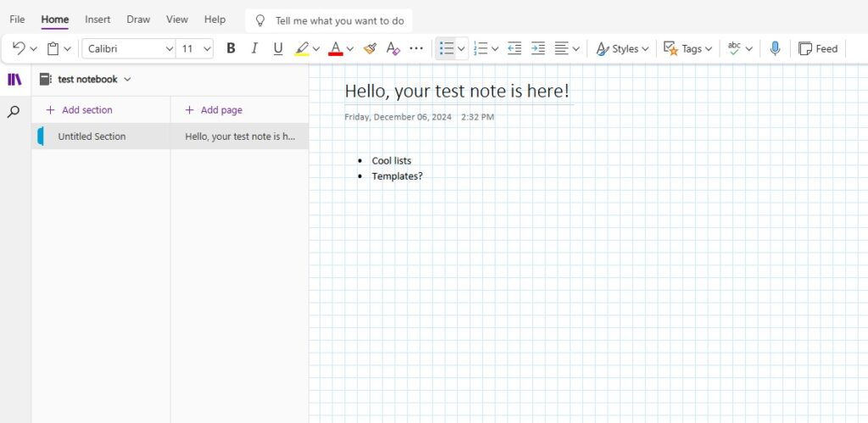This screenshot has height=423, width=868.
Task: Expand highlight color options arrow
Action: coord(316,48)
